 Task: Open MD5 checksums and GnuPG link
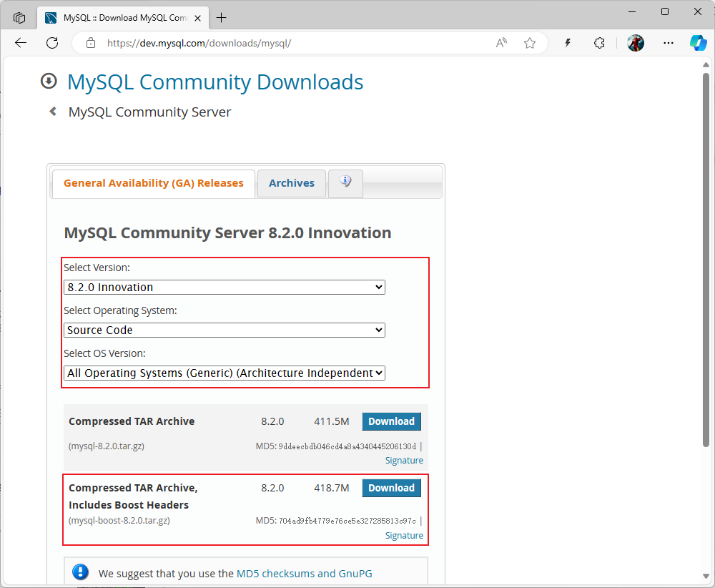(304, 573)
